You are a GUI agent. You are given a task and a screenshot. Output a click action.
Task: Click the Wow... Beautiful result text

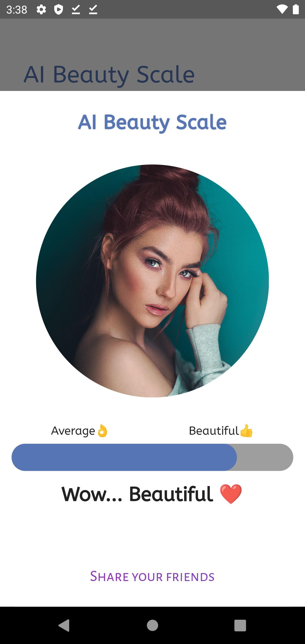[137, 494]
